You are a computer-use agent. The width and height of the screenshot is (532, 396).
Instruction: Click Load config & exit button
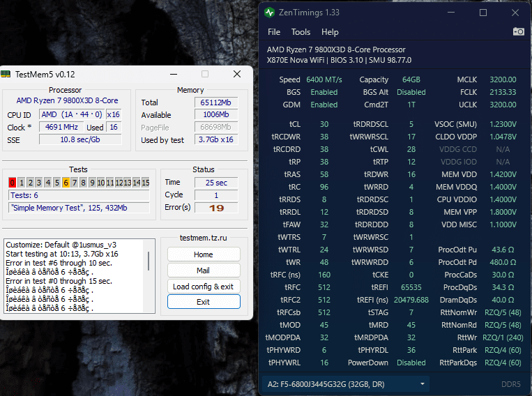pos(204,287)
